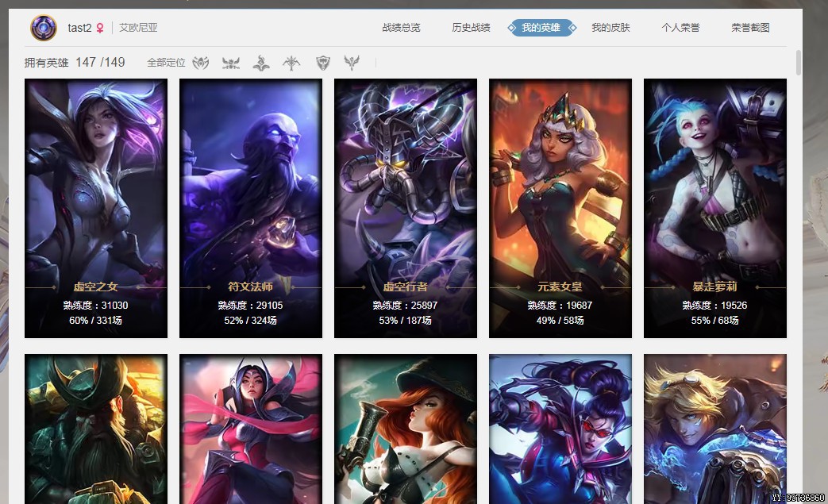Open the 虚空行者 hero card
This screenshot has width=828, height=504.
(x=406, y=208)
